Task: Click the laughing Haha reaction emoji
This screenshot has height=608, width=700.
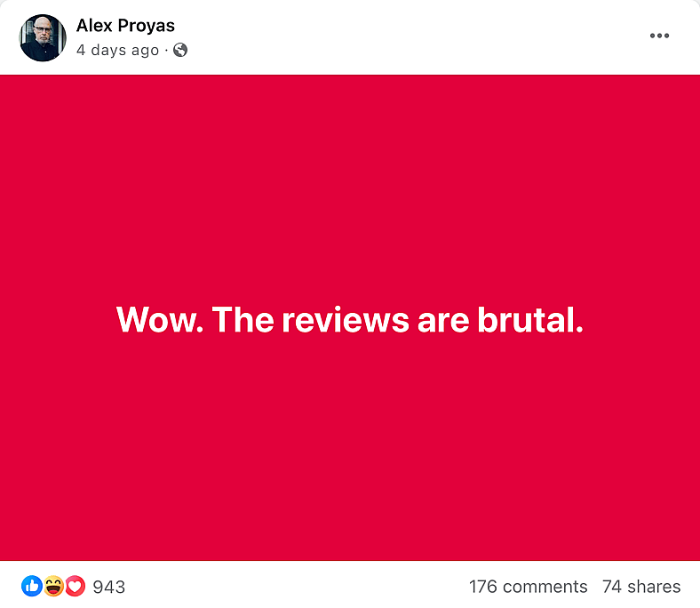Action: [53, 586]
